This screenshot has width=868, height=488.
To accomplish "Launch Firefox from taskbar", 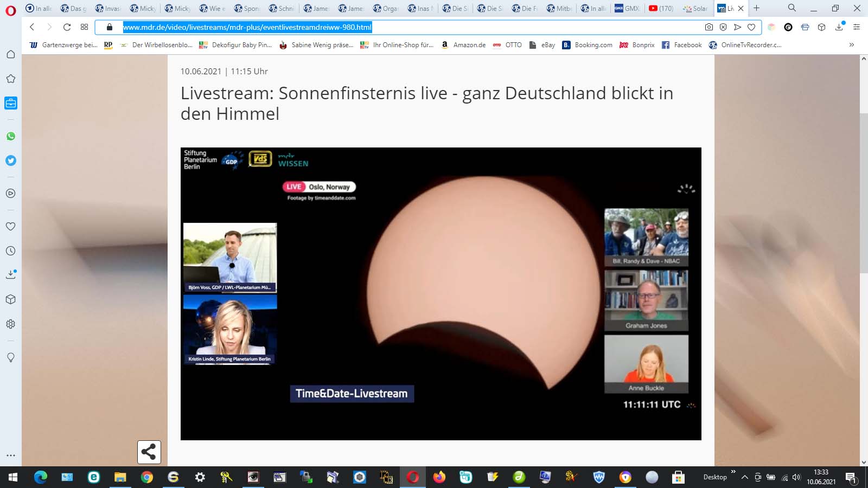I will (439, 477).
